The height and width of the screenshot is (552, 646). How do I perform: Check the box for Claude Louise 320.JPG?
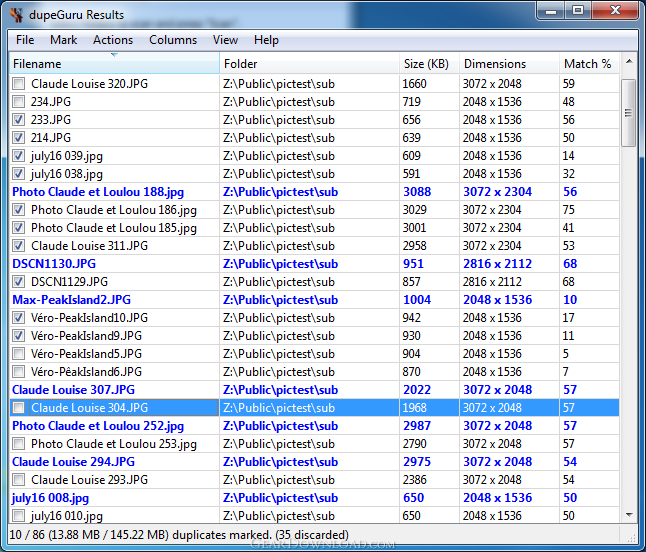point(18,84)
